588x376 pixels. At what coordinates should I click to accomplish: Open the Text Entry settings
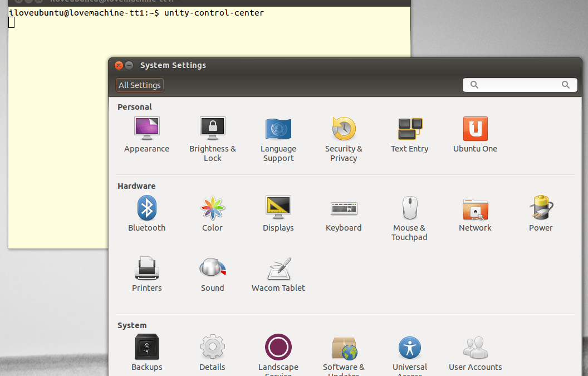tap(409, 134)
